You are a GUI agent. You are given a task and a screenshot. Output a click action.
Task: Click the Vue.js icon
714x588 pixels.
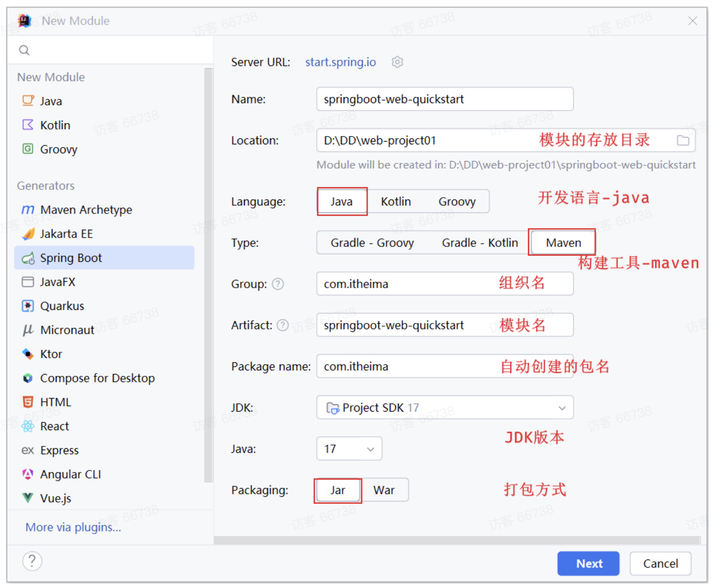tap(28, 498)
